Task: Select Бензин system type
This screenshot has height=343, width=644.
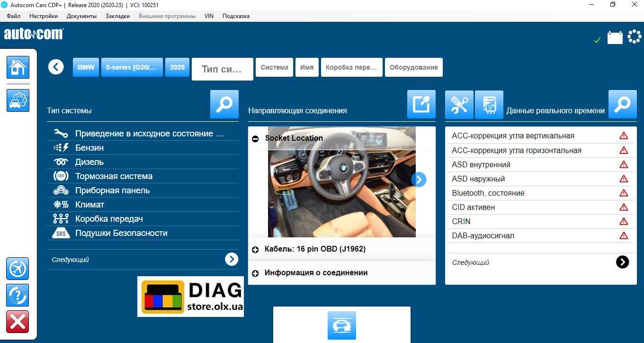Action: tap(143, 148)
